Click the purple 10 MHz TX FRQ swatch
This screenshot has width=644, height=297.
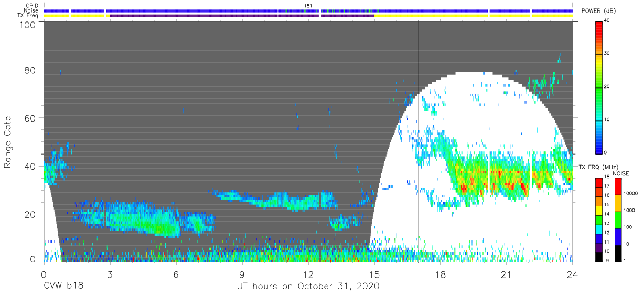(x=599, y=249)
